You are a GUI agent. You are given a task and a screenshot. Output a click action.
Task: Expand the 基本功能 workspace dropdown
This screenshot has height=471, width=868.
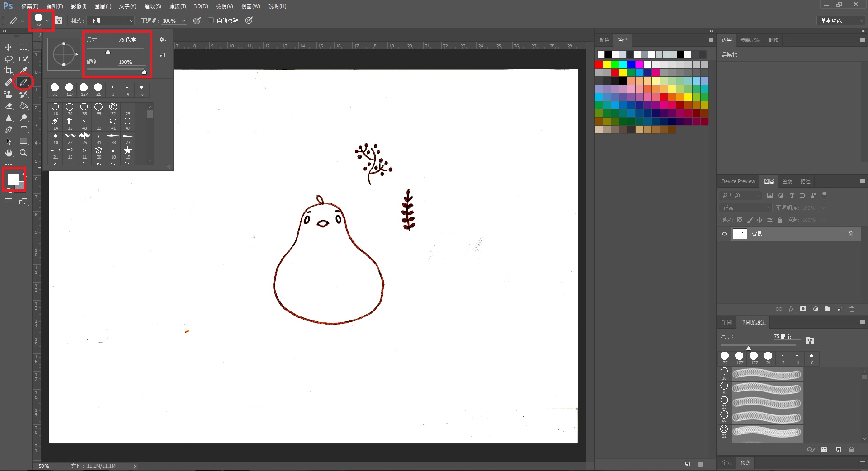coord(841,21)
